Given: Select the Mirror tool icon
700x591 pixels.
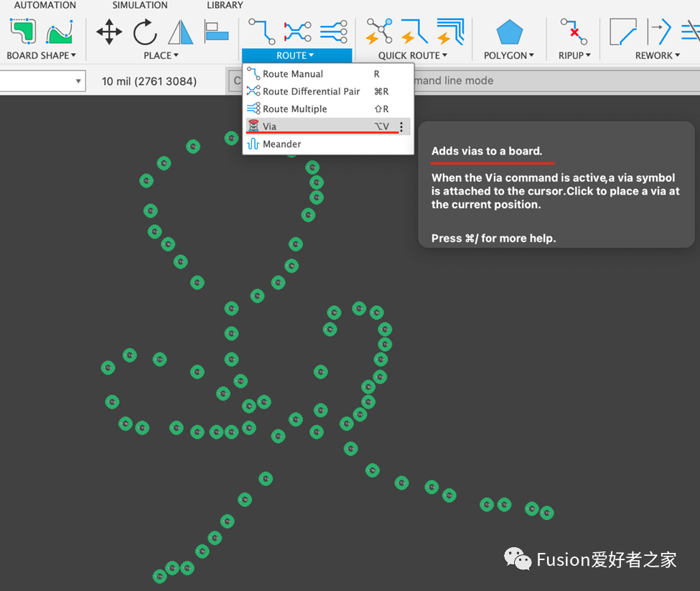Looking at the screenshot, I should click(180, 32).
